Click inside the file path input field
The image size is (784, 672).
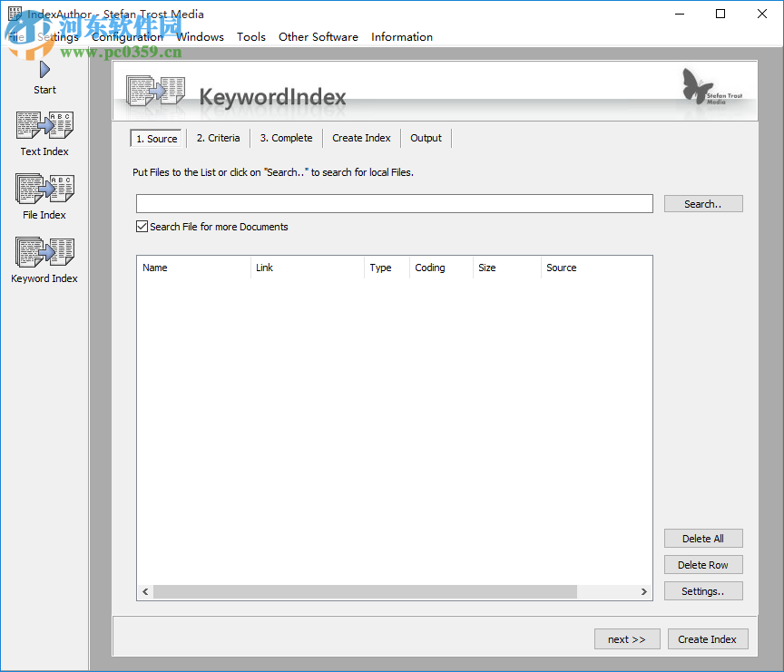[x=393, y=203]
